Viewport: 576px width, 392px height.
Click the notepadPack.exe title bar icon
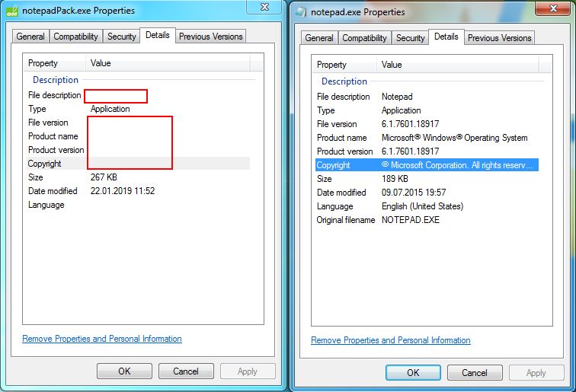pos(12,11)
